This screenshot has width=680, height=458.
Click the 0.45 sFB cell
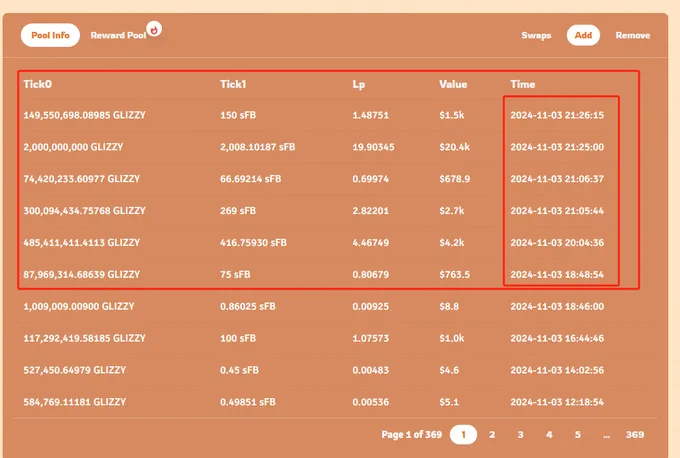(x=239, y=370)
